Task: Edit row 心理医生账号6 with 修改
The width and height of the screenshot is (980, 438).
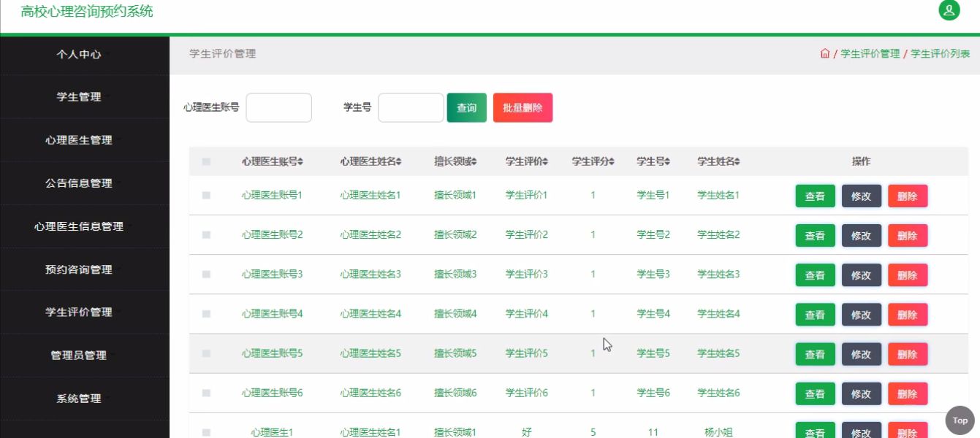Action: point(861,393)
